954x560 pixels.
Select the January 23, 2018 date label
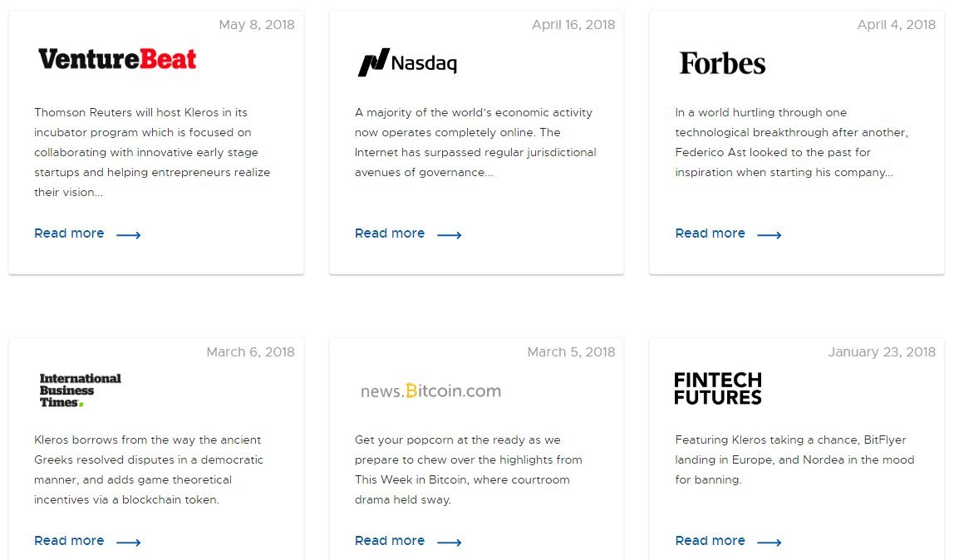pyautogui.click(x=882, y=352)
